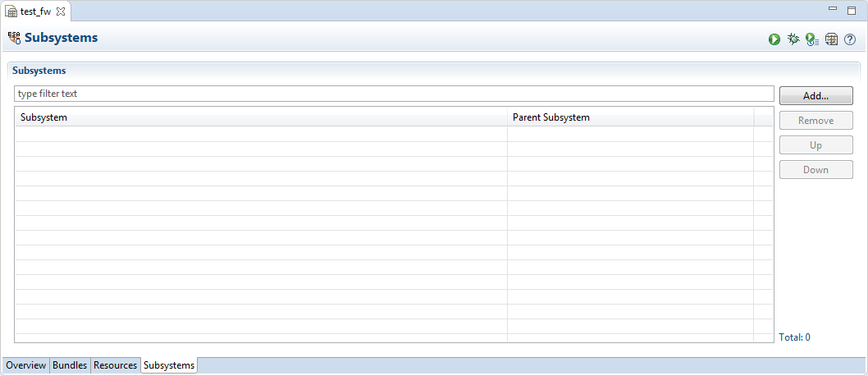Image resolution: width=868 pixels, height=376 pixels.
Task: Click the Subsystems section title bar
Action: (433, 71)
